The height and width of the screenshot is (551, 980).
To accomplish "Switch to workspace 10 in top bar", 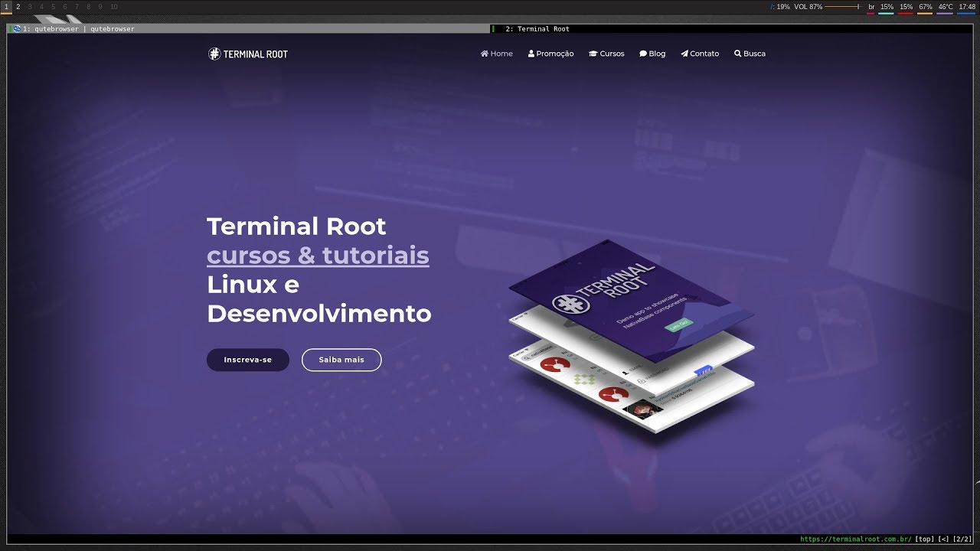I will [x=113, y=6].
